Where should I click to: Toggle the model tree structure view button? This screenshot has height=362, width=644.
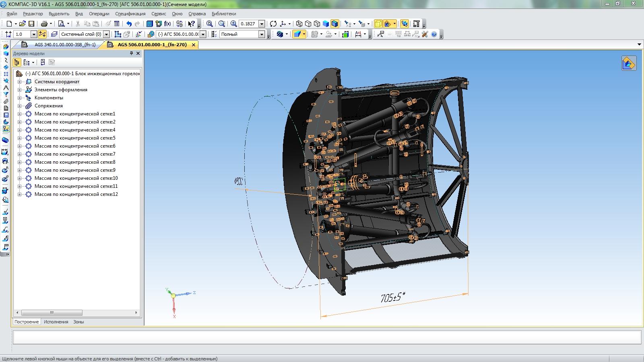pyautogui.click(x=17, y=62)
